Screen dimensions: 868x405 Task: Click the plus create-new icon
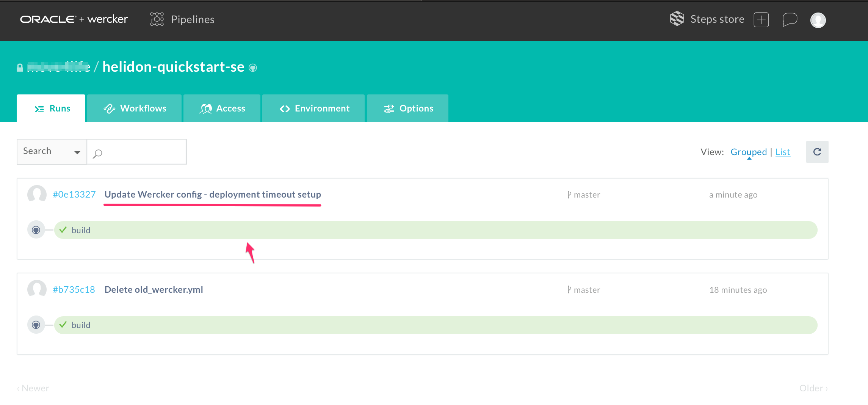point(761,20)
